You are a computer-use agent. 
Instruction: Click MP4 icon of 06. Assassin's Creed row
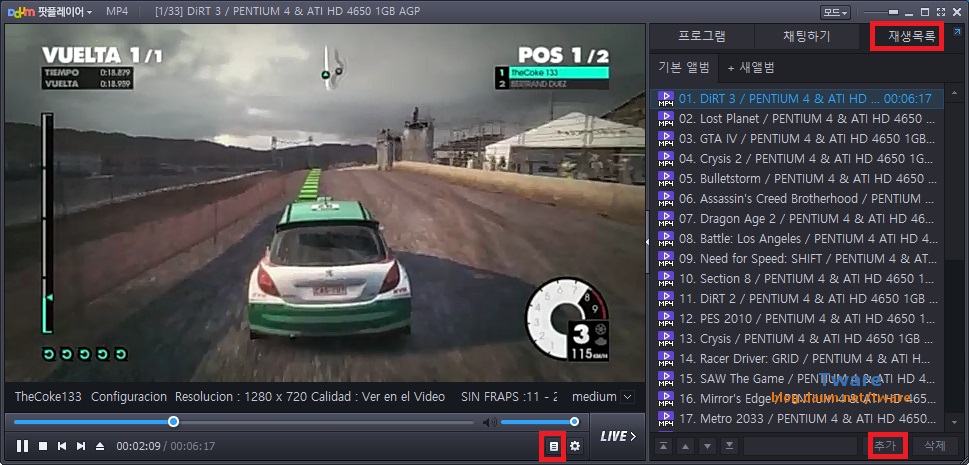(666, 198)
